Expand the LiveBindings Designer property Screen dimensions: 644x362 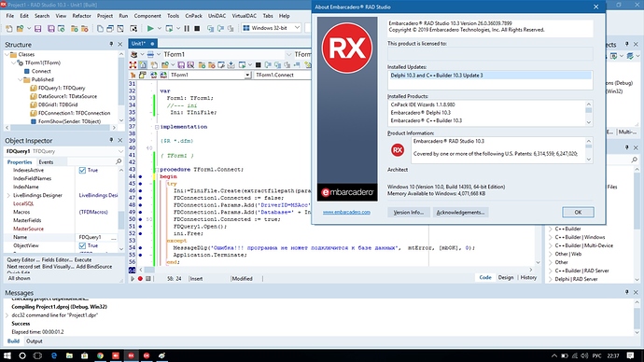(8, 195)
